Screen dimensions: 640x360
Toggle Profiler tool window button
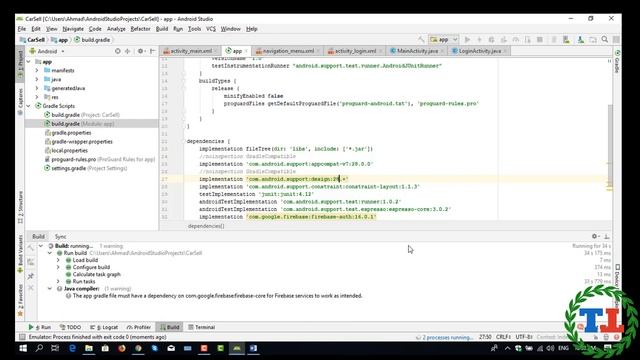coord(139,327)
